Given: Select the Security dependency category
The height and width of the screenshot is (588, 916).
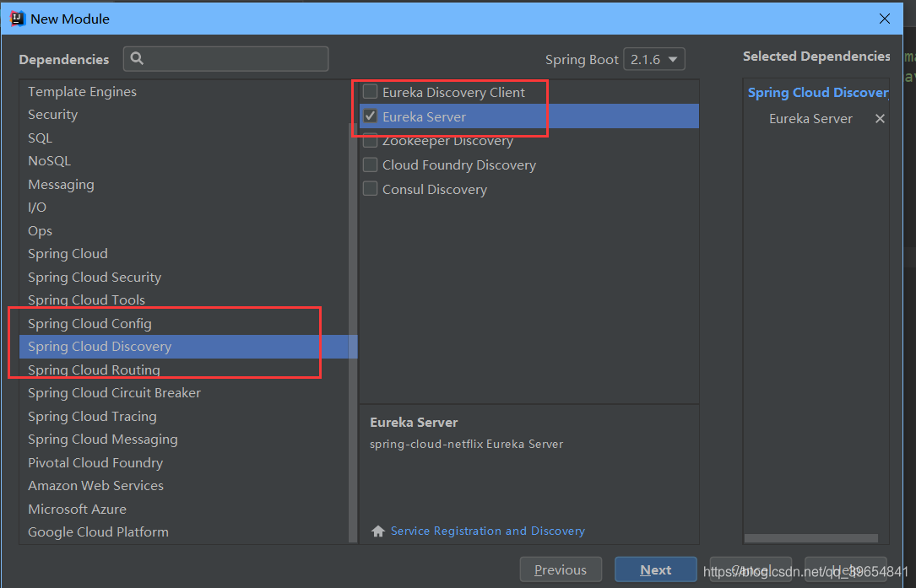Looking at the screenshot, I should pyautogui.click(x=52, y=115).
